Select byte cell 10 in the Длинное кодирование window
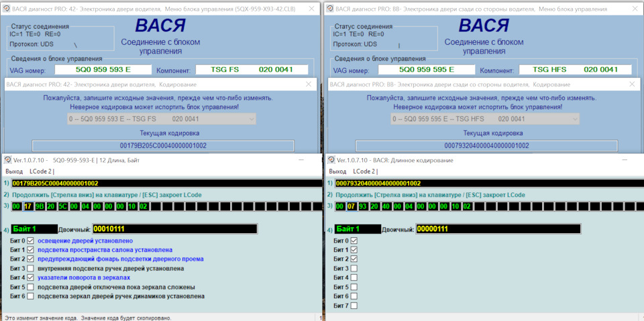The width and height of the screenshot is (644, 321). click(x=455, y=206)
